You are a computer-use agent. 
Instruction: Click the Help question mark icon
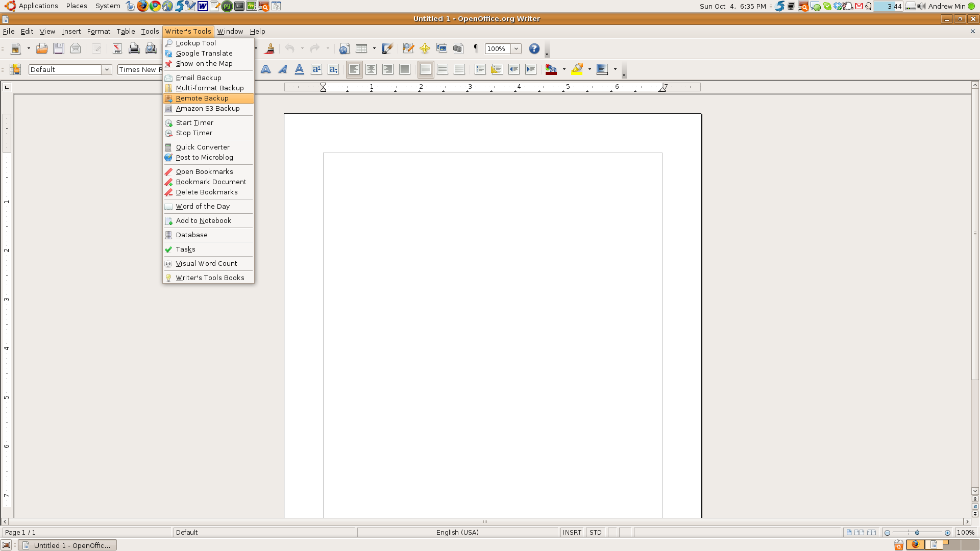click(x=534, y=48)
